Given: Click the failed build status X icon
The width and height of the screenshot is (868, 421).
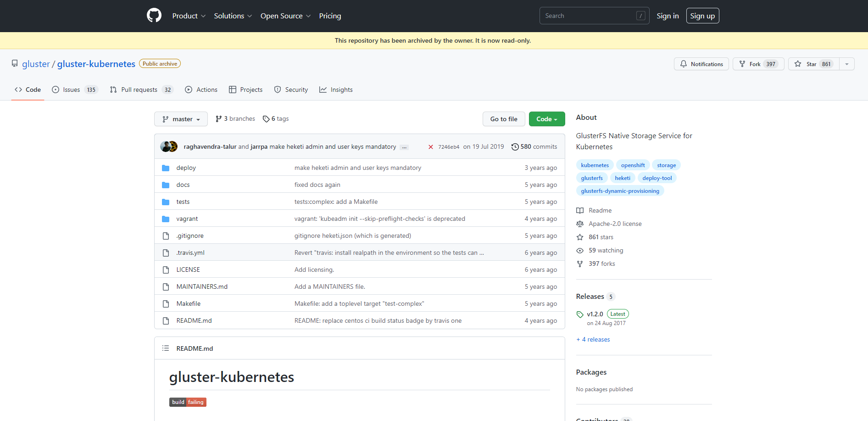Looking at the screenshot, I should 430,147.
